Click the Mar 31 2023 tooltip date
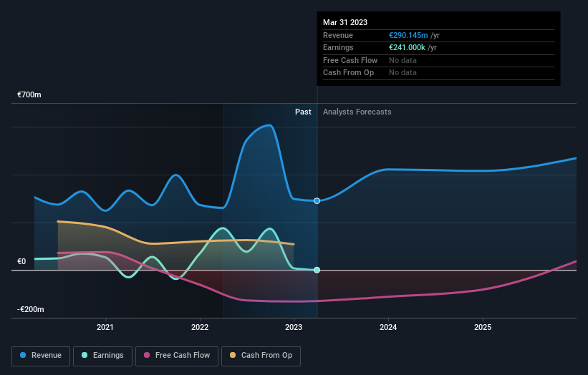The width and height of the screenshot is (588, 375). [345, 22]
